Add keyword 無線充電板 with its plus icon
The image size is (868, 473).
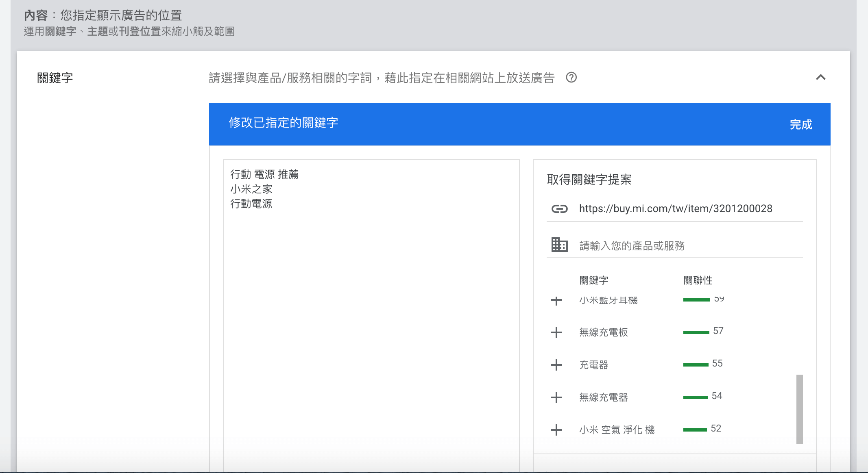pos(556,332)
